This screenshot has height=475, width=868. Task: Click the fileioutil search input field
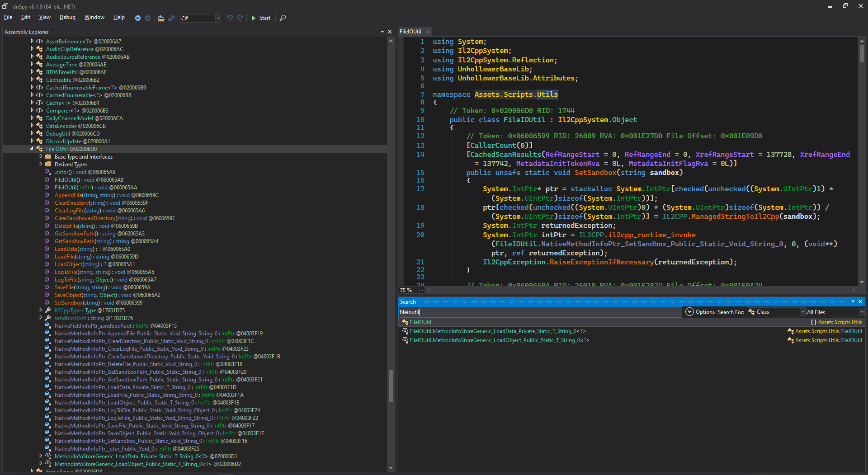point(540,312)
